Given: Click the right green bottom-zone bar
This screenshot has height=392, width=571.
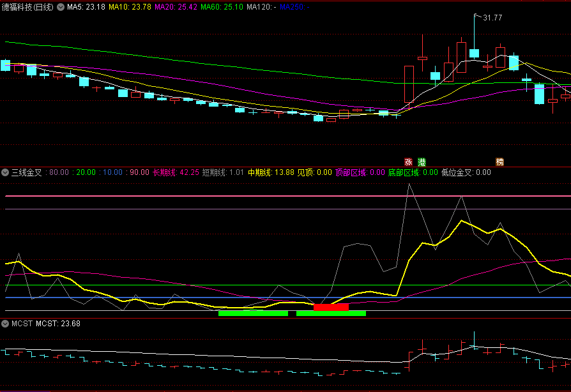Looking at the screenshot, I should tap(331, 313).
